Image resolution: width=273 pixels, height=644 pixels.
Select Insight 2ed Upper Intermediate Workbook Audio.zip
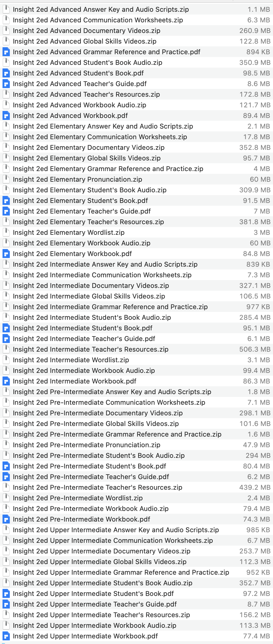click(136, 625)
